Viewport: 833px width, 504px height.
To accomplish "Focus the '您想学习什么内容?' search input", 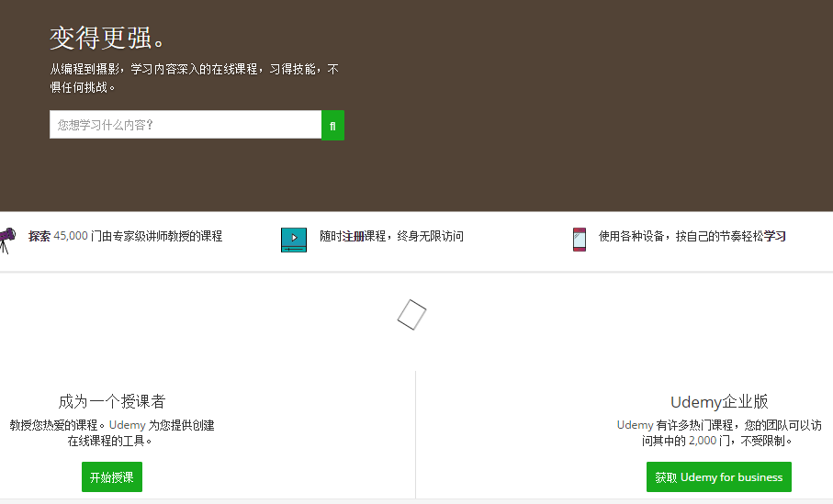I will pos(186,125).
